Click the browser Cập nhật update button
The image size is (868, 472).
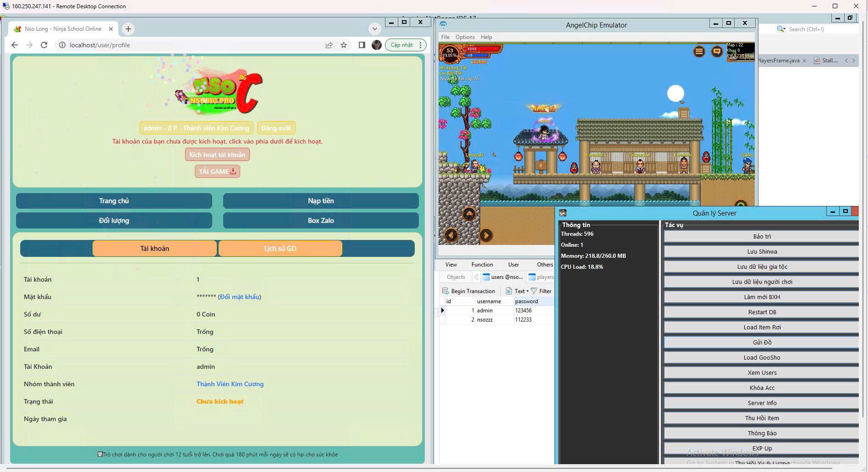[402, 45]
